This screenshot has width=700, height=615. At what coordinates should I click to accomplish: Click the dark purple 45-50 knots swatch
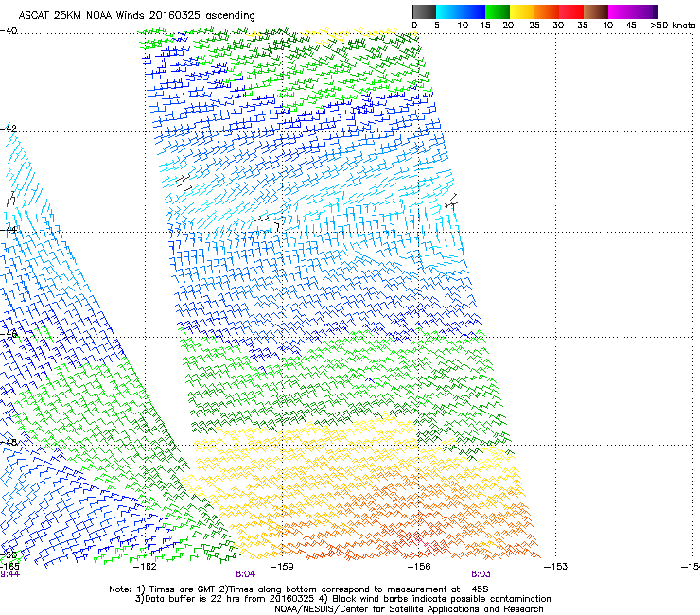pyautogui.click(x=645, y=11)
